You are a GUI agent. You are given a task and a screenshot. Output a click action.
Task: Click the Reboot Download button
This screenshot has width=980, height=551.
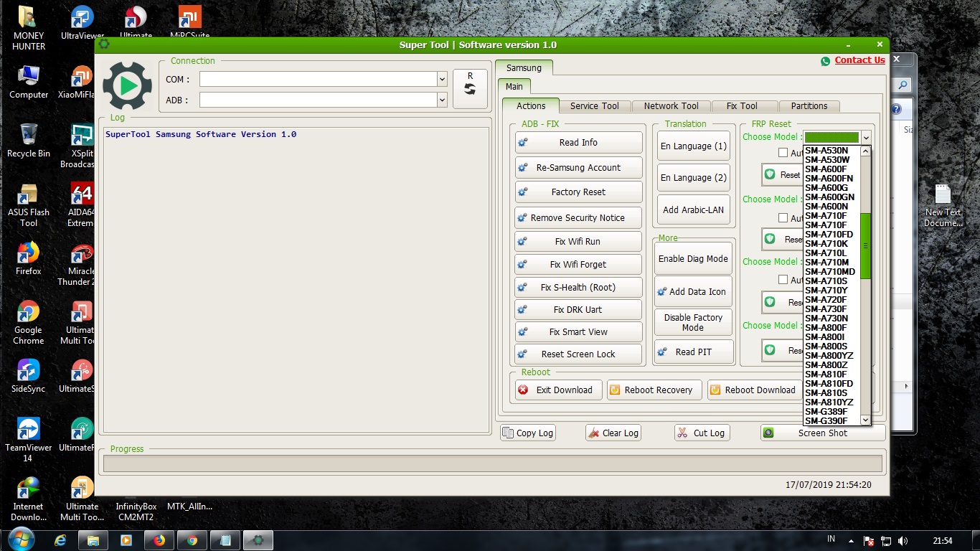754,390
